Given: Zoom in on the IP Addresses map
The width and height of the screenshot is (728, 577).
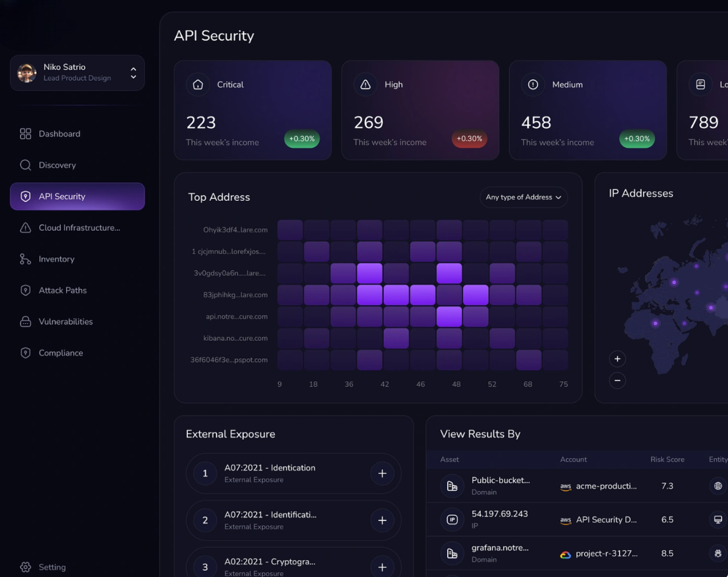Looking at the screenshot, I should coord(617,359).
